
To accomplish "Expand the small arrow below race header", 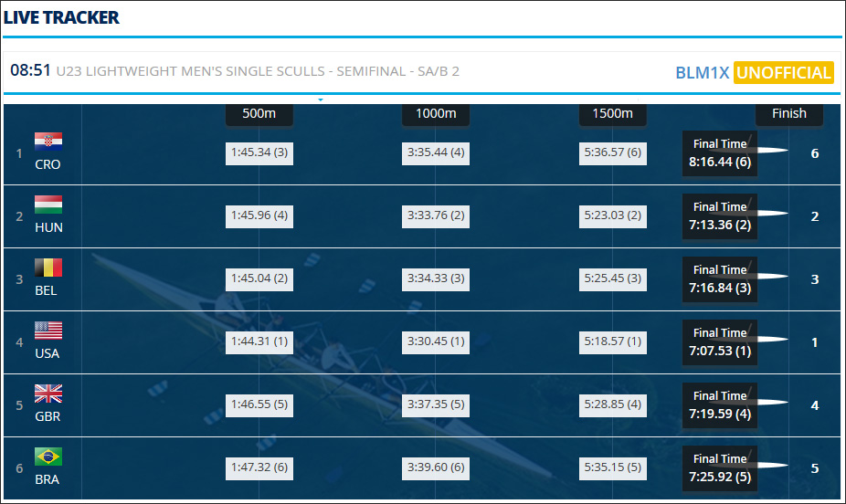I will (321, 99).
